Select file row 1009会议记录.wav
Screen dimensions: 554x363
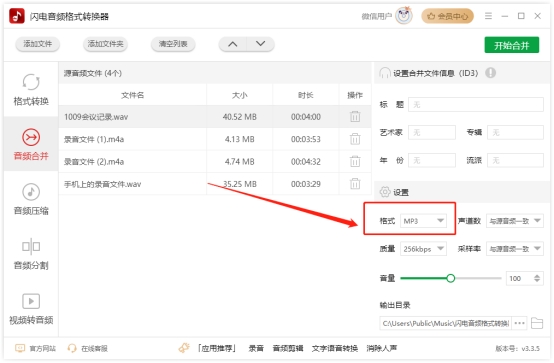[x=215, y=117]
